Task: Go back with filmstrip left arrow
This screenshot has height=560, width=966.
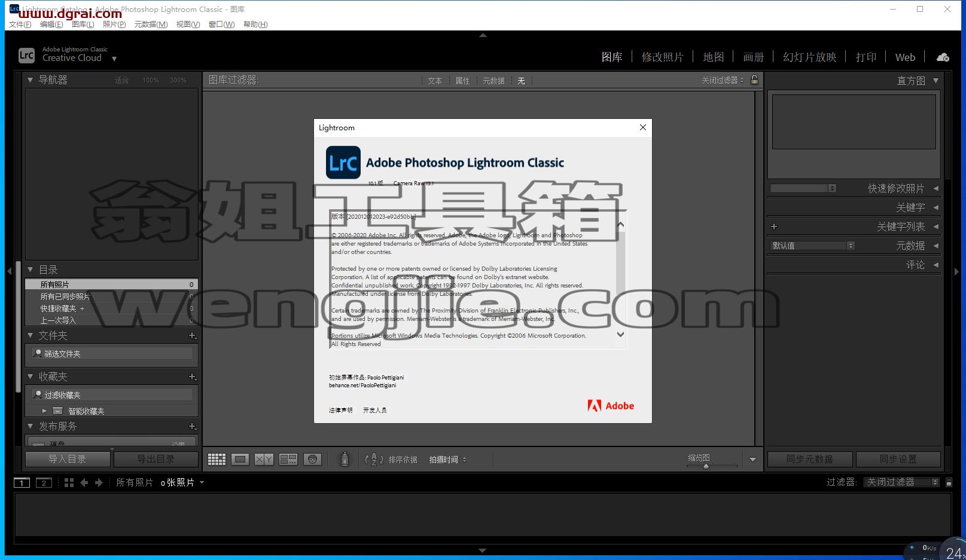Action: coord(84,482)
